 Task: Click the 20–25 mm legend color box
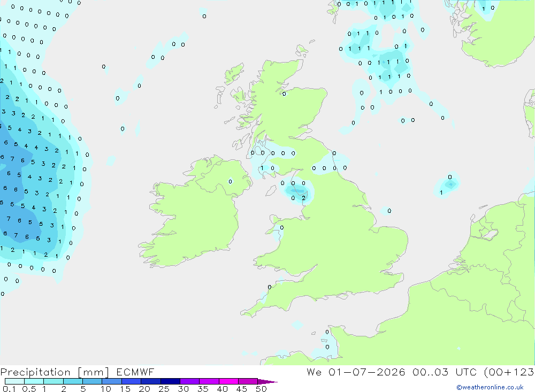click(x=151, y=381)
